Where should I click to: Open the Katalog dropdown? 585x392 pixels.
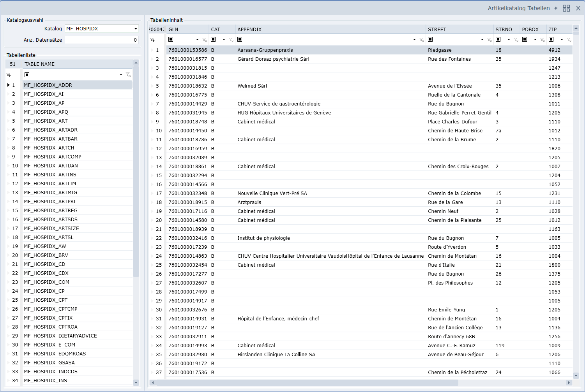(136, 29)
